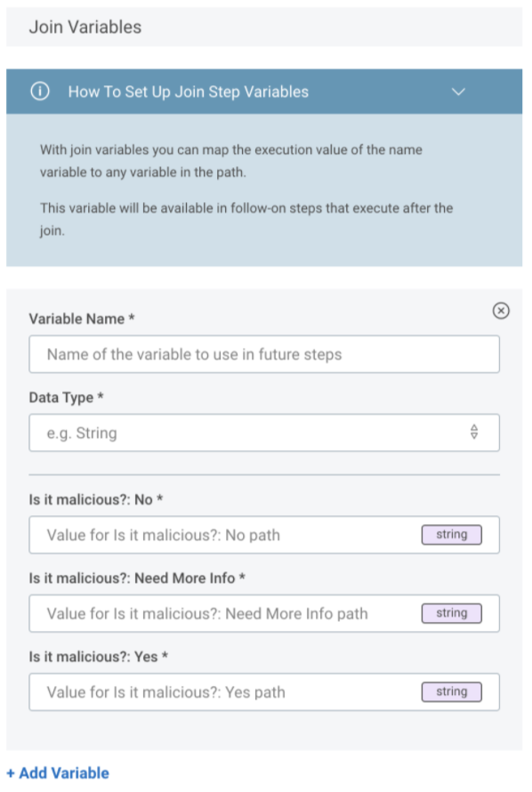Focus the Variable Name input field
This screenshot has height=792, width=532.
264,354
